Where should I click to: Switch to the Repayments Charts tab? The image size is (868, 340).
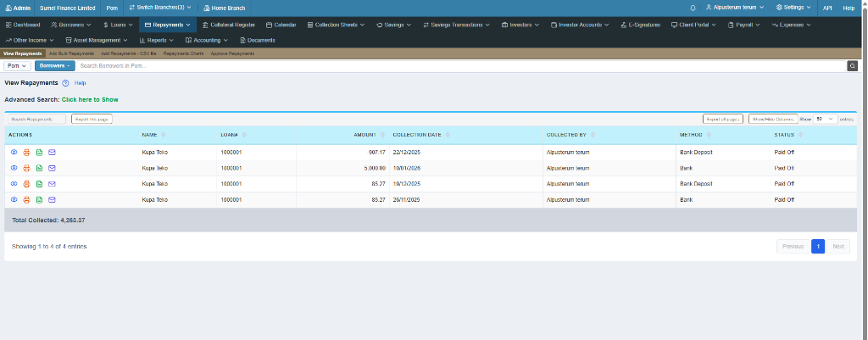click(x=183, y=53)
